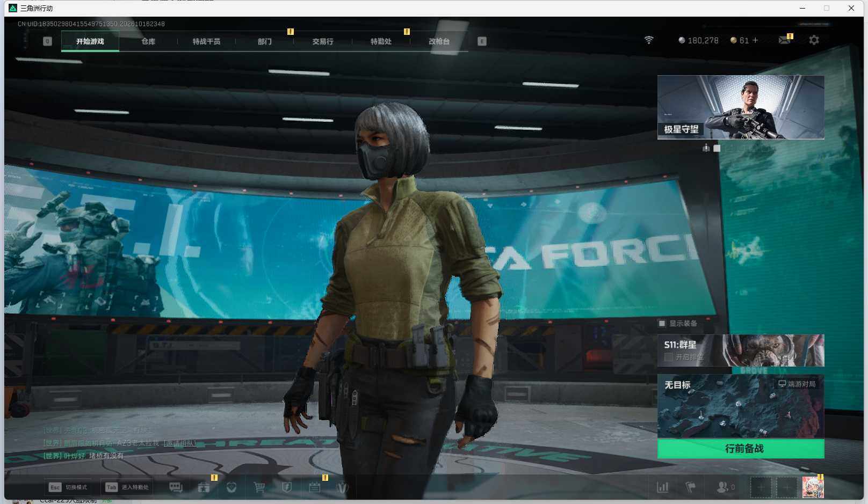The image size is (868, 504).
Task: Click the 端游对局 label on map card
Action: pos(797,384)
